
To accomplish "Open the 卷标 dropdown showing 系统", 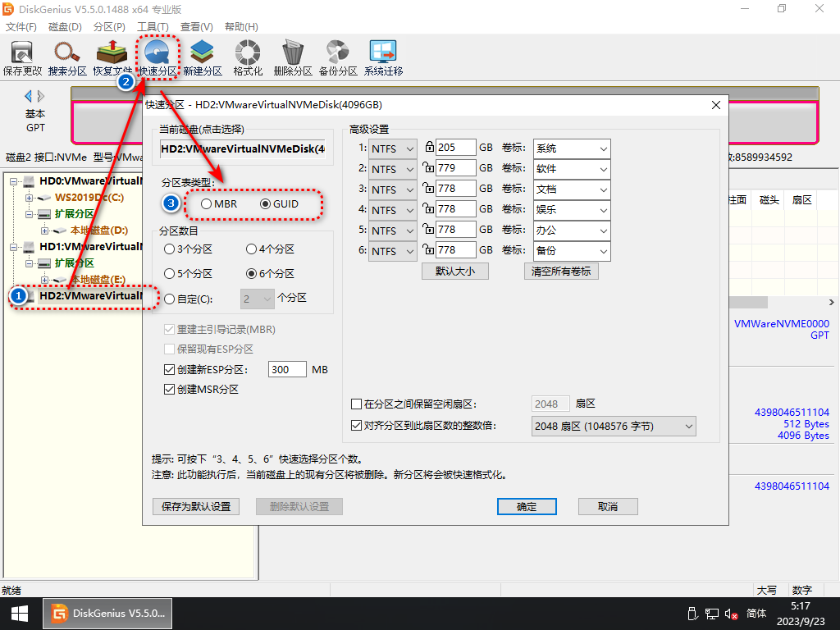I will pos(572,148).
